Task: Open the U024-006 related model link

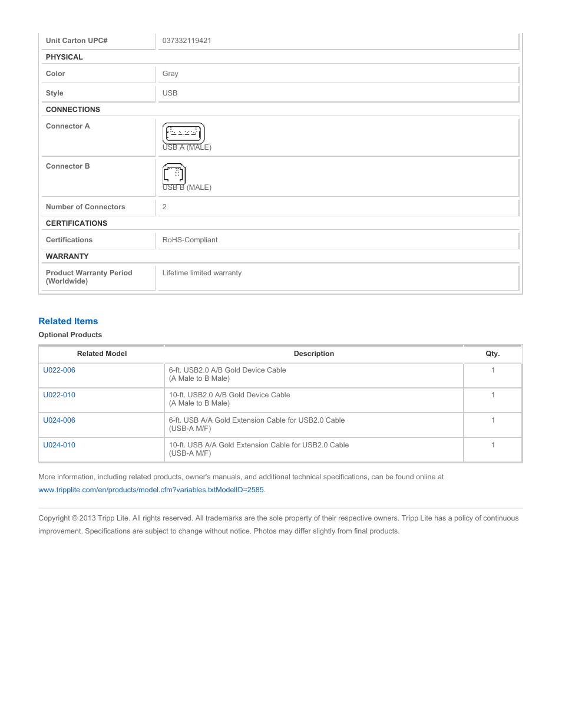Action: click(x=59, y=420)
